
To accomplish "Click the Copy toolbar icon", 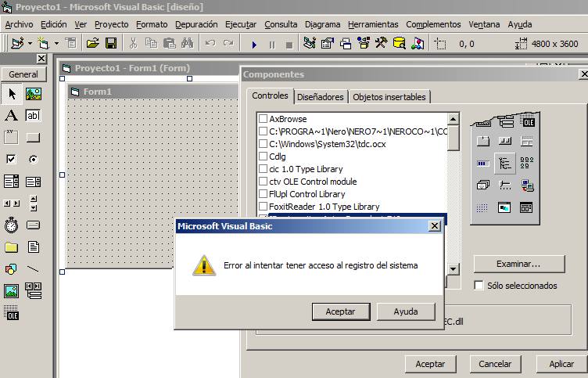I will point(151,44).
